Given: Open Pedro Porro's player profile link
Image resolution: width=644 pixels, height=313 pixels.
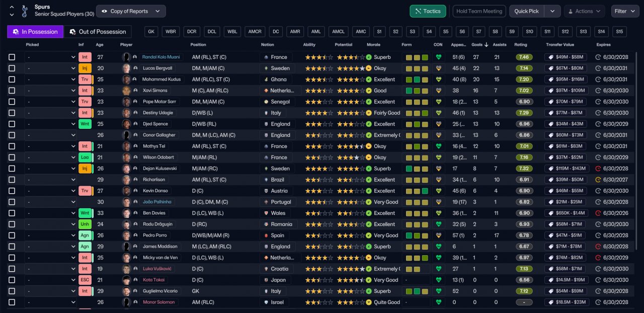Looking at the screenshot, I should [x=154, y=235].
